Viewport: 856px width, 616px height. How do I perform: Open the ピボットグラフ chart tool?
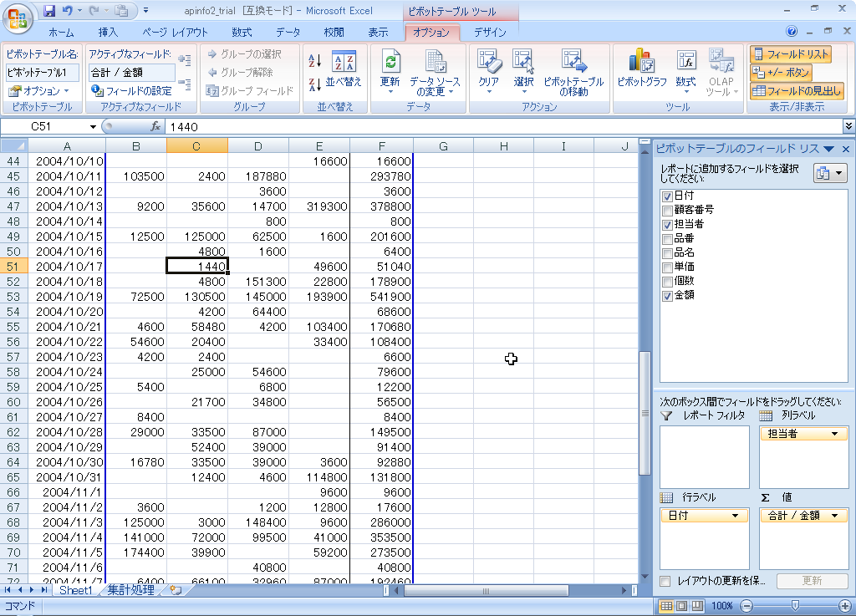641,69
